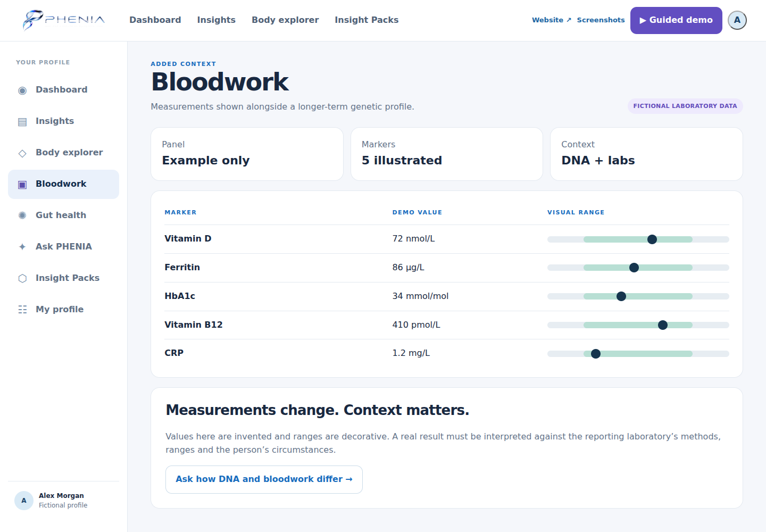
Task: Click the '1.2 mg/L' value
Action: click(411, 353)
